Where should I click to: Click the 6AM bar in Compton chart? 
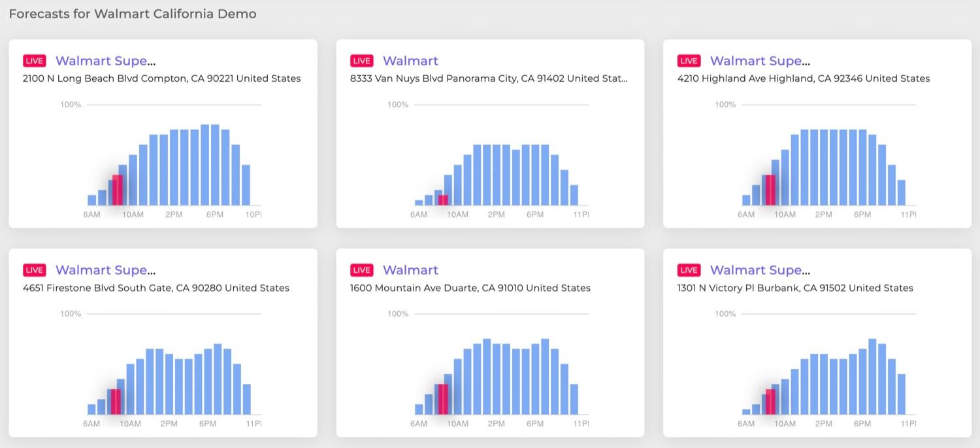92,200
